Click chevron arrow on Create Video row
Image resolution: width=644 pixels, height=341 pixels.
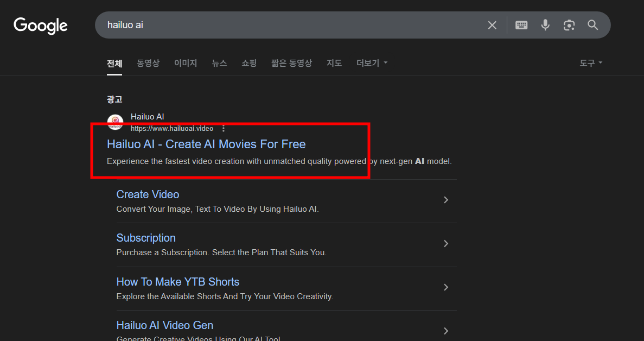[446, 200]
